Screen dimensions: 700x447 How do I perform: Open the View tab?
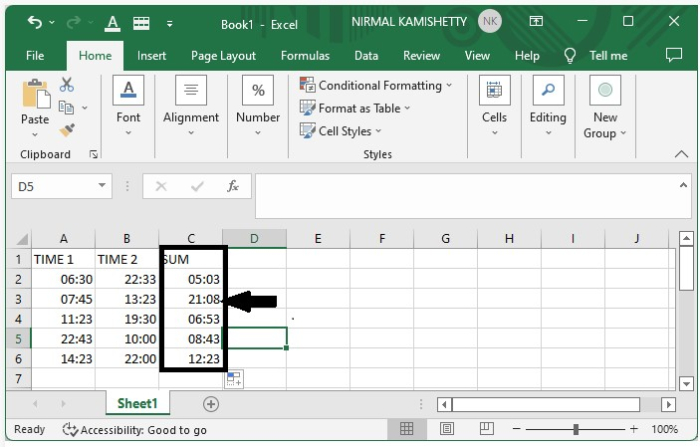coord(477,56)
